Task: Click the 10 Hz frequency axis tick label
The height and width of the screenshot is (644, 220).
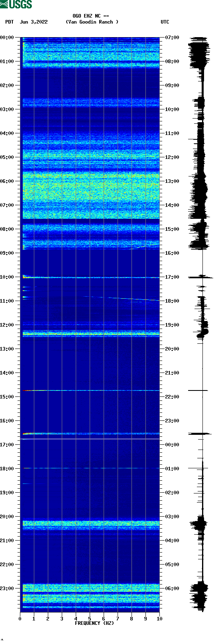Action: tap(159, 619)
